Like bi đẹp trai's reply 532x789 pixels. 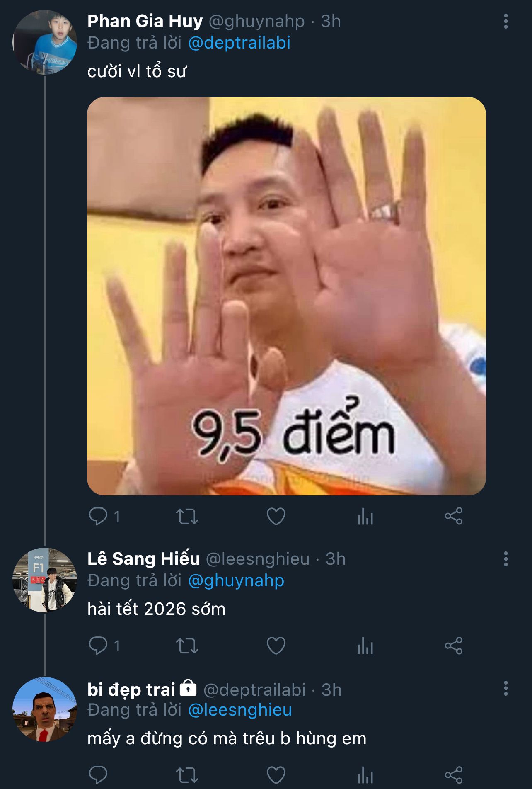click(276, 775)
